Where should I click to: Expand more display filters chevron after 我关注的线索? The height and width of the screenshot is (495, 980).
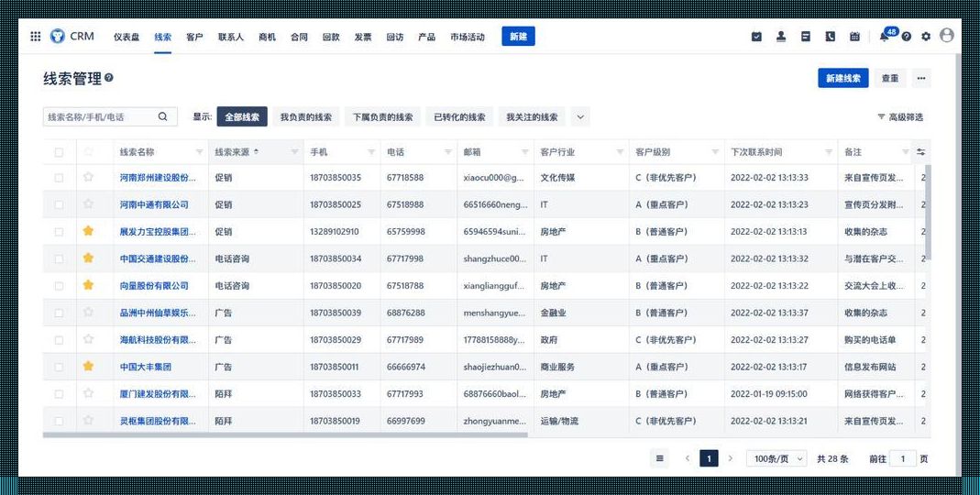(x=580, y=117)
